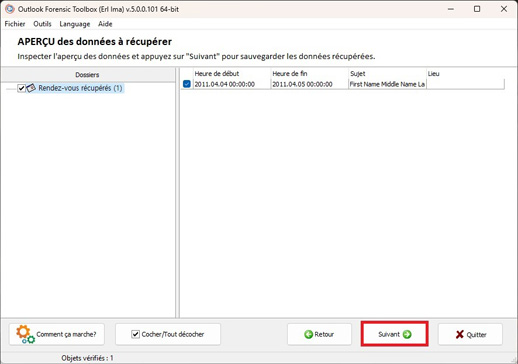Open the Fichier menu
This screenshot has width=518, height=364.
point(15,24)
